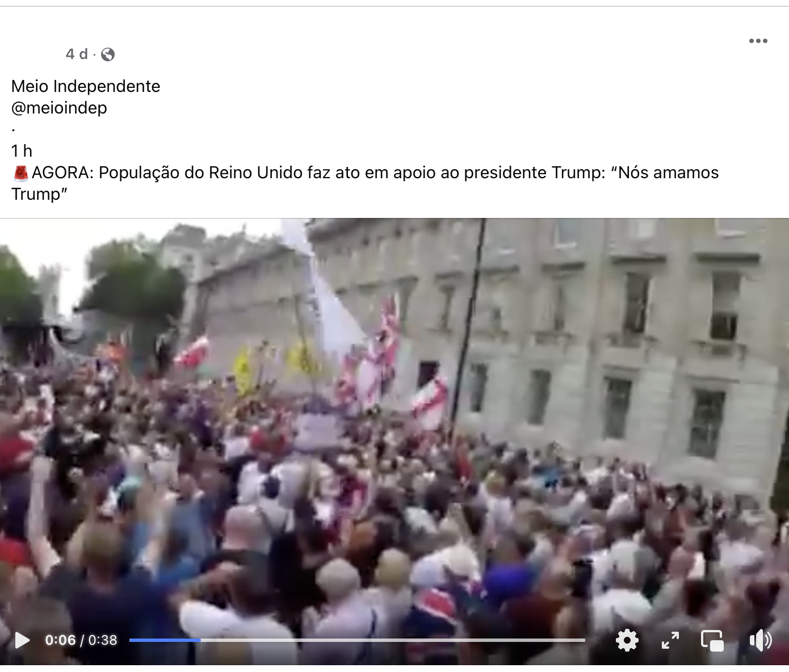Click the blue elapsed portion of progress bar
The image size is (789, 672).
165,640
